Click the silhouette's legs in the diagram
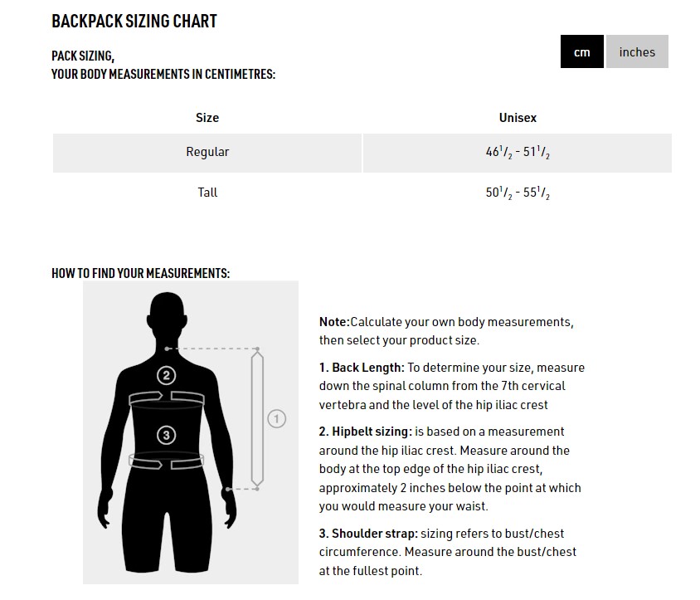Screen dimensions: 700x600 pos(166,523)
